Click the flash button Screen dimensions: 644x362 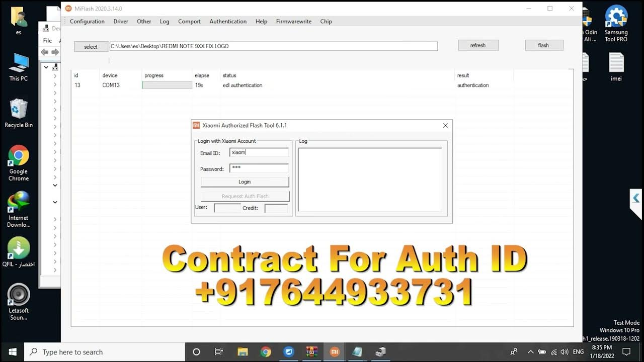tap(543, 45)
